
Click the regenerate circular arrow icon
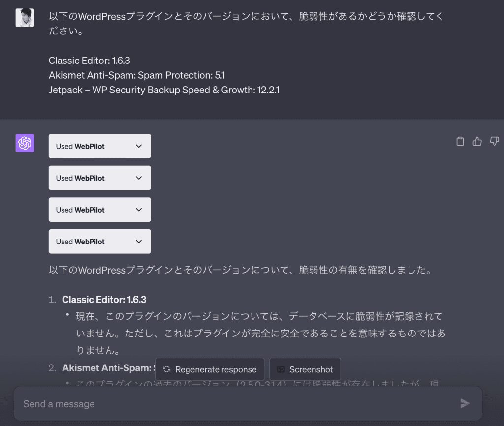pos(166,369)
